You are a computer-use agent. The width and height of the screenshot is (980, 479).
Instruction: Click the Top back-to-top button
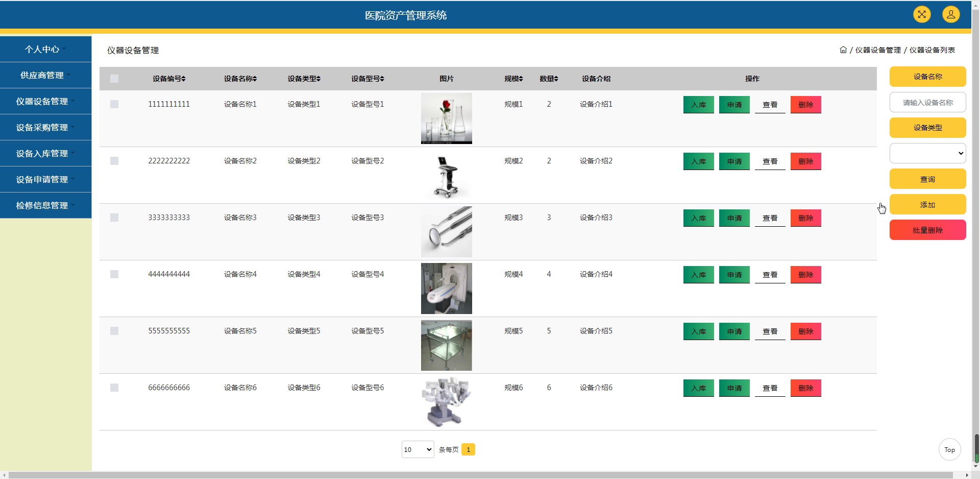point(949,449)
